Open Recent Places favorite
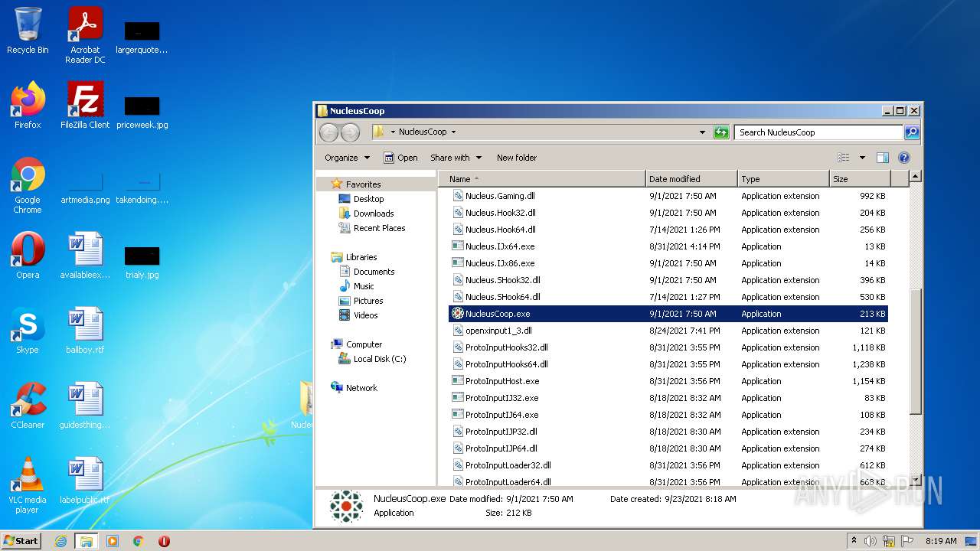980x551 pixels. tap(379, 228)
